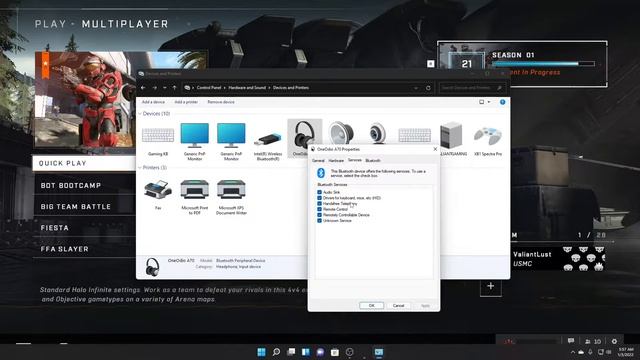
Task: Select Quick Play game mode
Action: pyautogui.click(x=84, y=163)
